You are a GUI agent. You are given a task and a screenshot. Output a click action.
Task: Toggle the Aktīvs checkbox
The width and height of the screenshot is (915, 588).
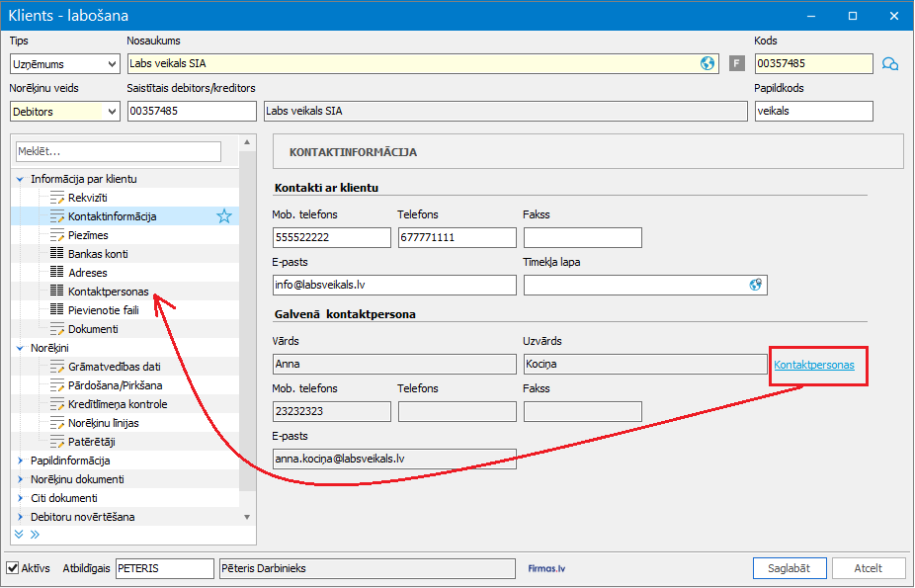(13, 568)
